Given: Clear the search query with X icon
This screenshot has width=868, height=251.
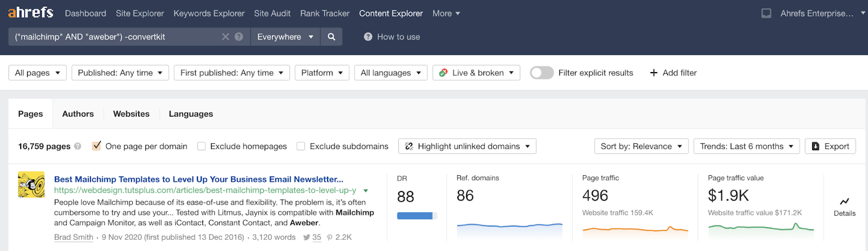Looking at the screenshot, I should point(225,37).
